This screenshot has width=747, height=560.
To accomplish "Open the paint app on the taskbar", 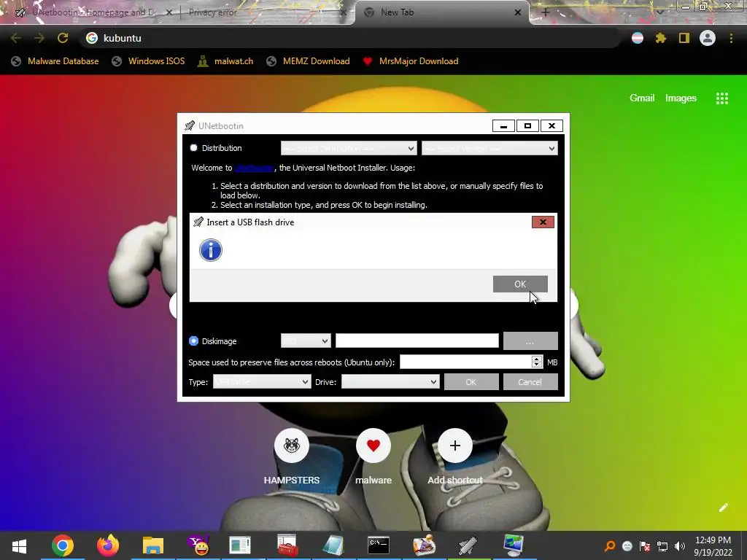I will 424,545.
